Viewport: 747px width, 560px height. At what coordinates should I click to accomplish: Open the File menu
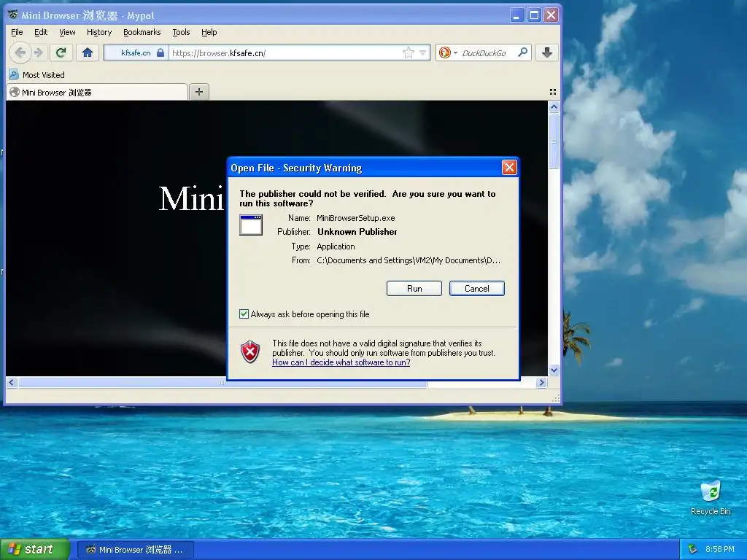coord(17,32)
